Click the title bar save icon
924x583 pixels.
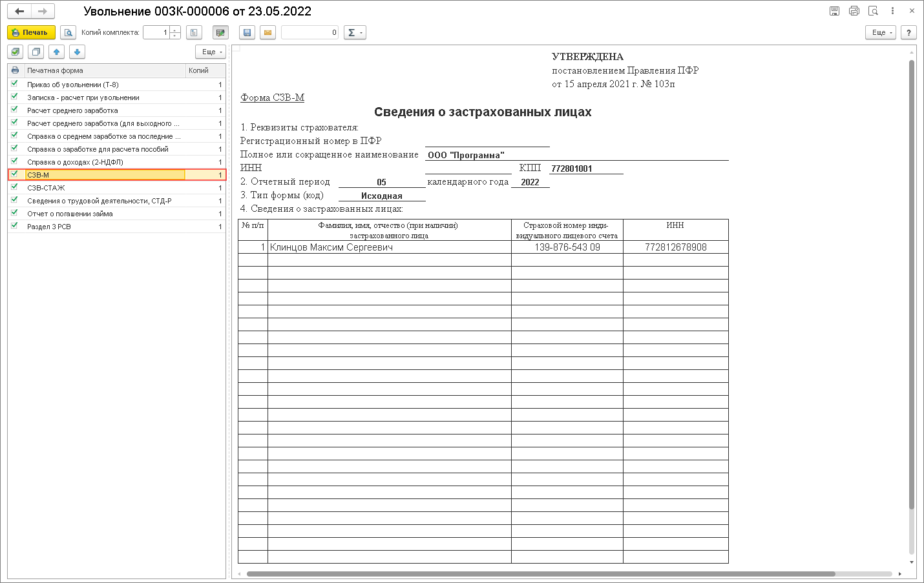[x=835, y=11]
